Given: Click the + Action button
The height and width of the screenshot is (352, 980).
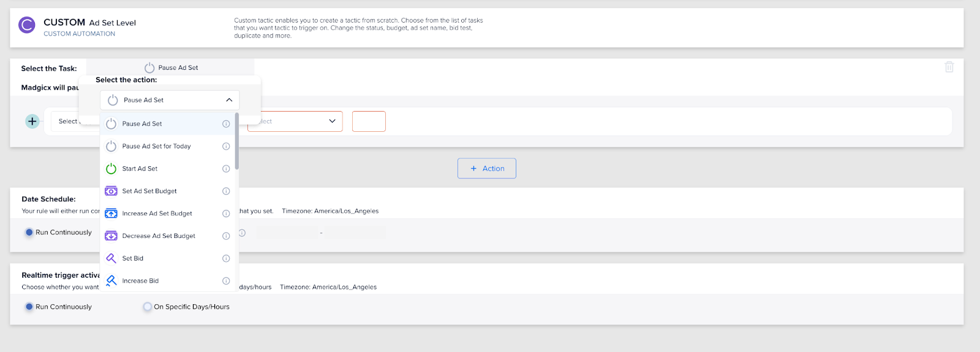Looking at the screenshot, I should (487, 169).
